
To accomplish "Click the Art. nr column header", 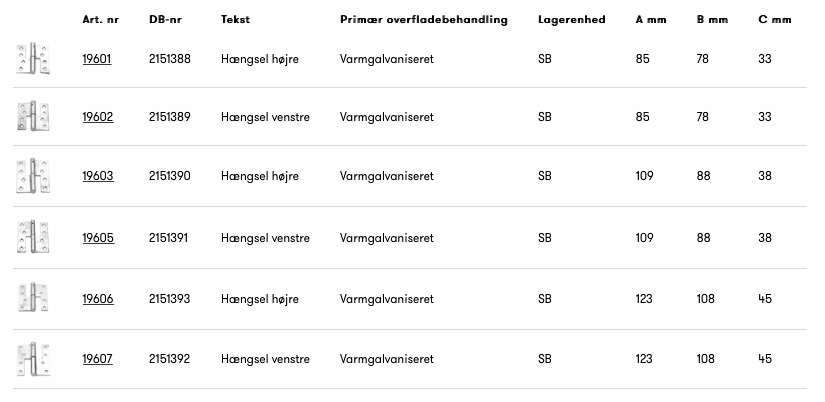I will pos(100,20).
